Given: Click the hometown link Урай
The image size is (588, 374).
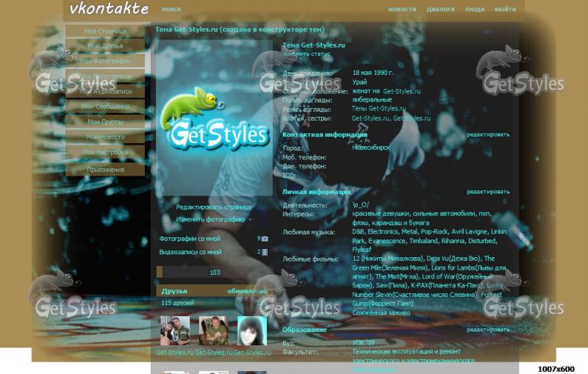Looking at the screenshot, I should point(359,82).
